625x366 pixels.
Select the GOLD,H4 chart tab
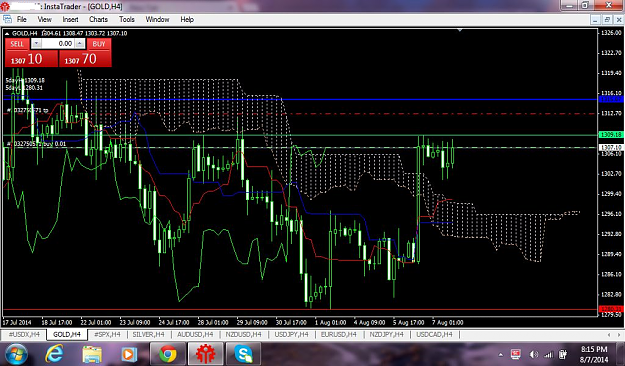point(67,334)
